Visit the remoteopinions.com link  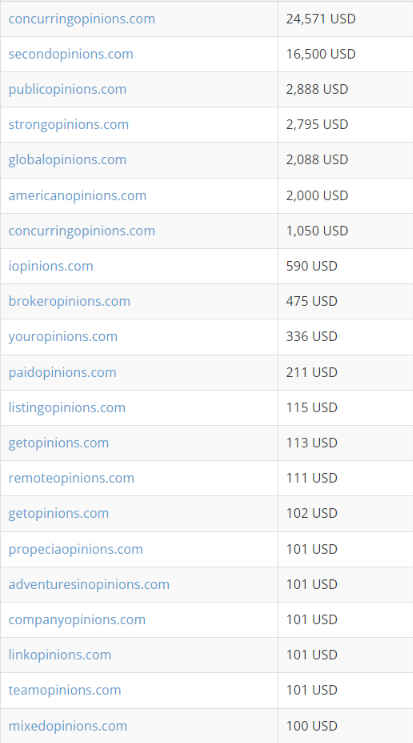[x=71, y=478]
